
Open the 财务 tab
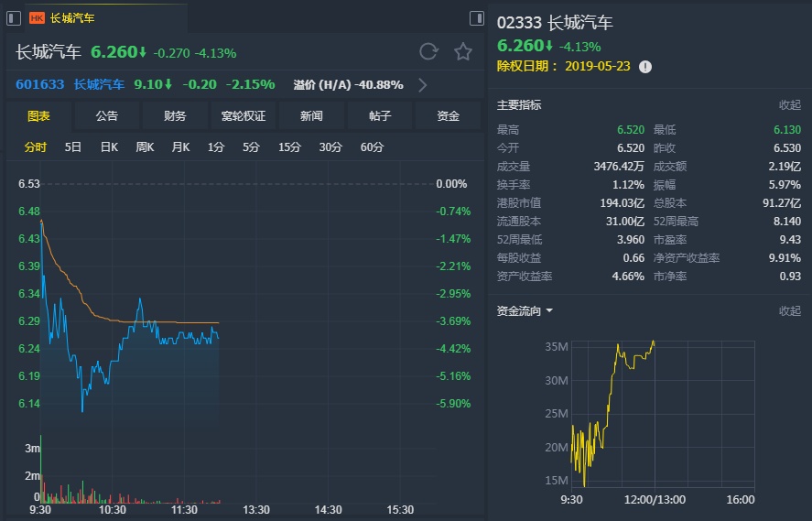[x=175, y=116]
